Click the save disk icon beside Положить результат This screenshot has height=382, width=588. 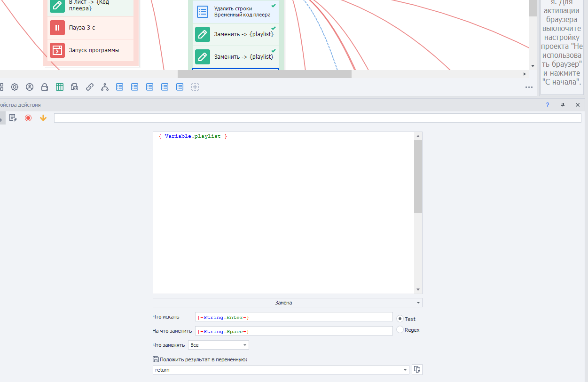(156, 359)
